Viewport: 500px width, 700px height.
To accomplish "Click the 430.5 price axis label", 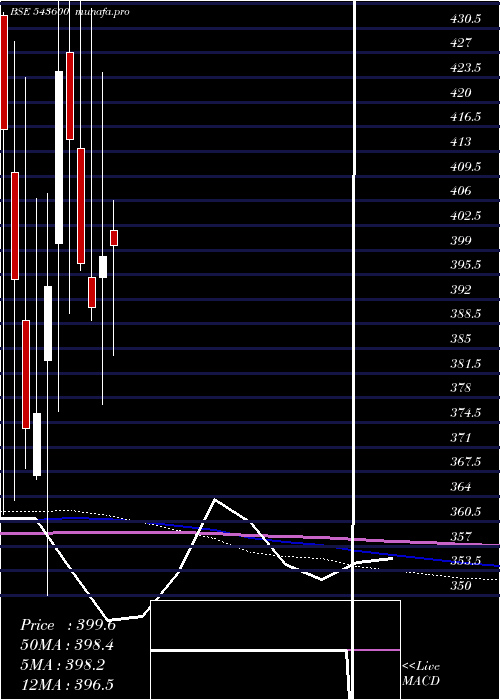I will click(465, 19).
